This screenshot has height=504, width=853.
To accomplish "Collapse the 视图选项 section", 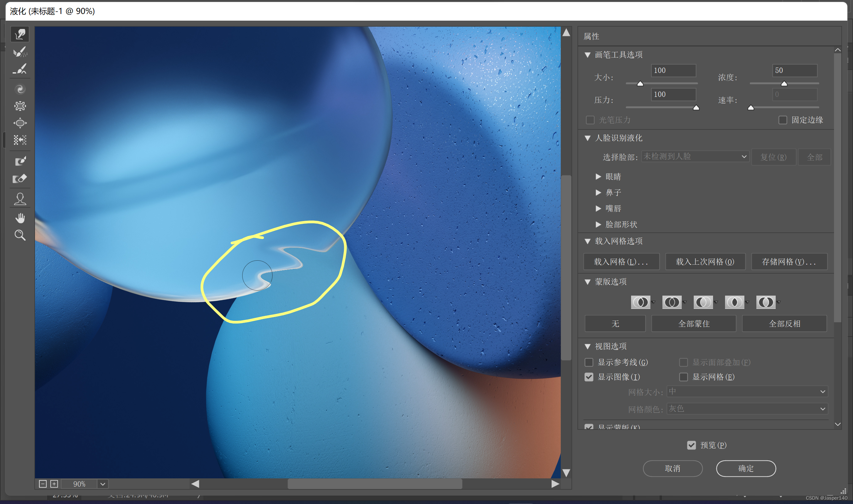I will pyautogui.click(x=587, y=347).
